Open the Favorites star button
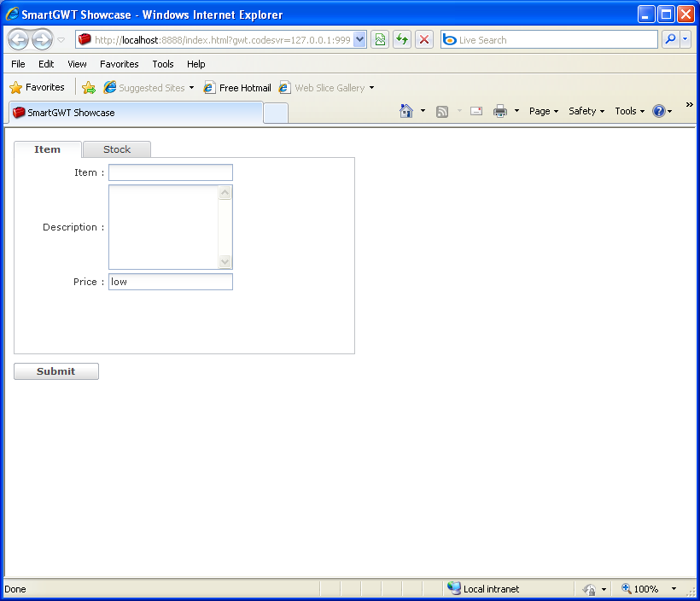 pos(37,87)
